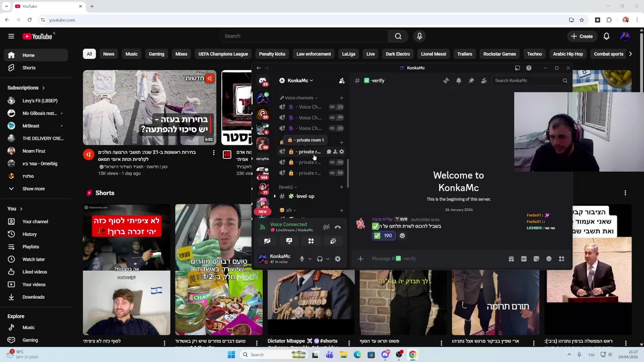Open Discord from the Windows taskbar
644x362 pixels.
coord(385,354)
